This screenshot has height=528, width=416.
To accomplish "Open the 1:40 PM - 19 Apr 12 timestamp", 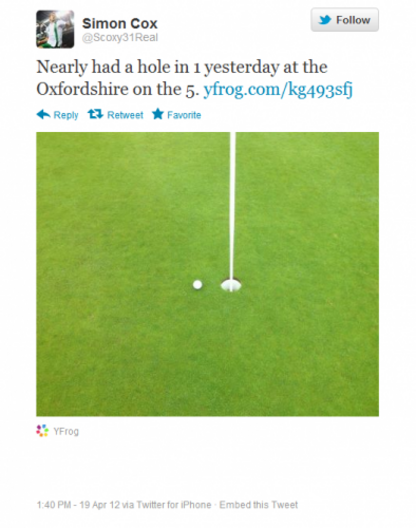I will click(78, 505).
